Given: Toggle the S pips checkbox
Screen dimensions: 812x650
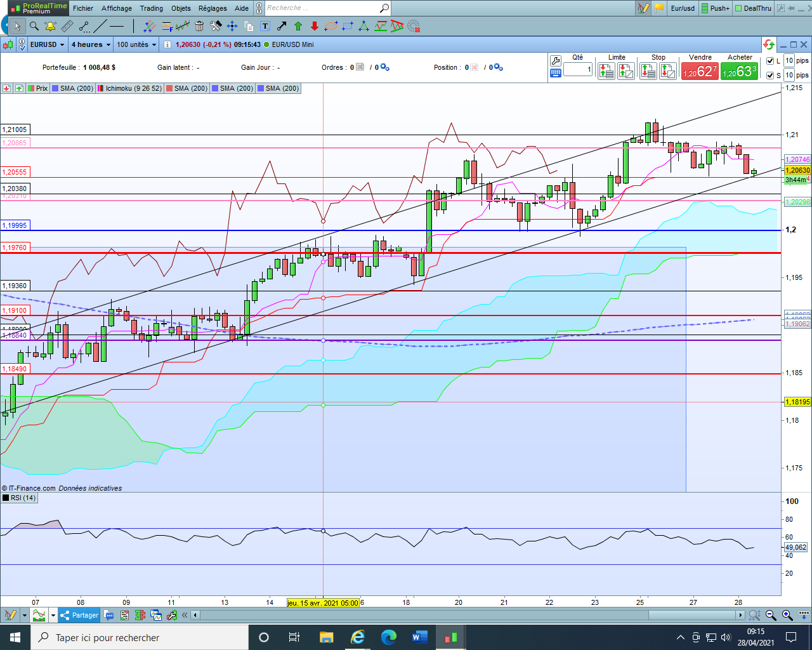Looking at the screenshot, I should [770, 76].
